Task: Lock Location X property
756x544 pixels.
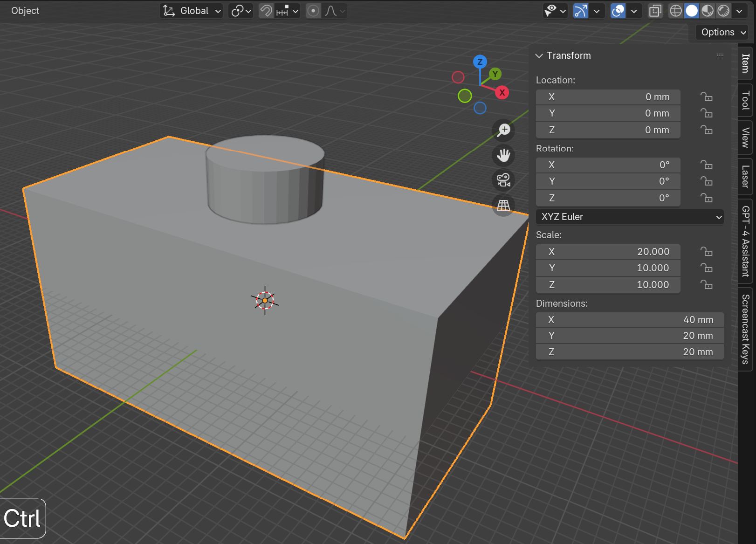Action: click(706, 97)
